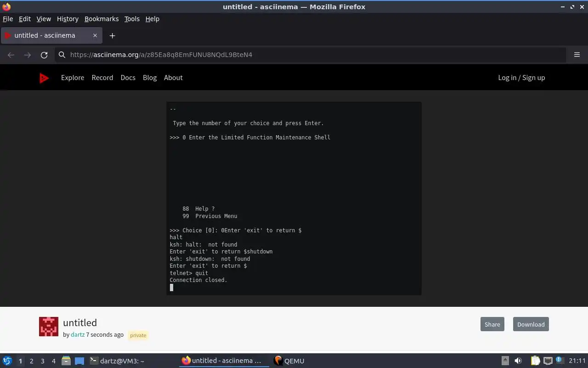Screen dimensions: 588x368
Task: Click the 21:11 clock
Action: coord(577,361)
